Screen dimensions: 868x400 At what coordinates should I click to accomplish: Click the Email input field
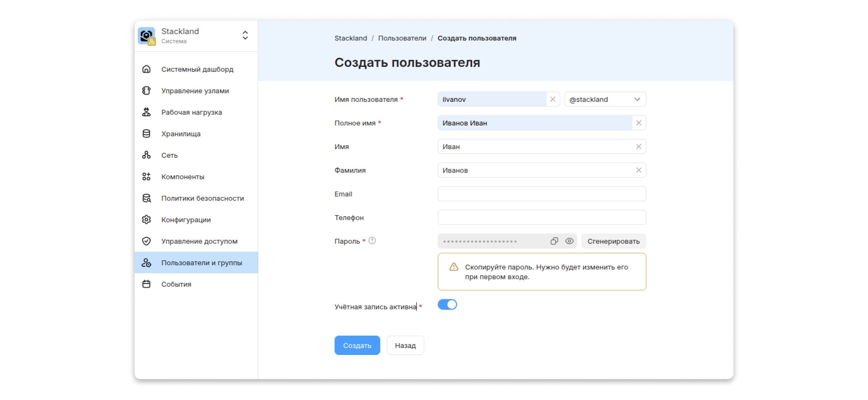(542, 194)
